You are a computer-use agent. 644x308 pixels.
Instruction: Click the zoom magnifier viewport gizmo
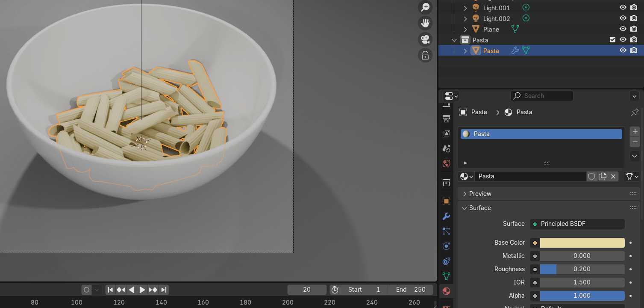[x=425, y=7]
